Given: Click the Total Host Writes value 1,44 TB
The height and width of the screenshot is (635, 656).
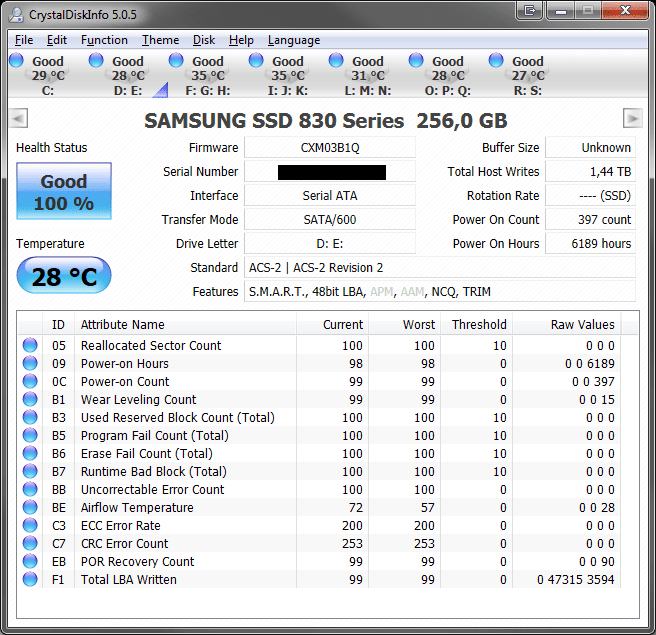Looking at the screenshot, I should tap(590, 172).
